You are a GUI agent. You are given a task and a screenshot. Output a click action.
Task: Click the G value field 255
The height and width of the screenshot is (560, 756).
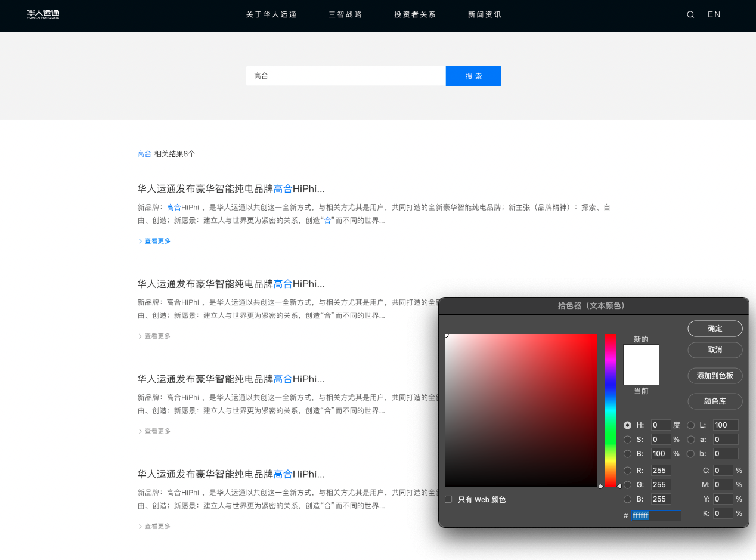661,485
